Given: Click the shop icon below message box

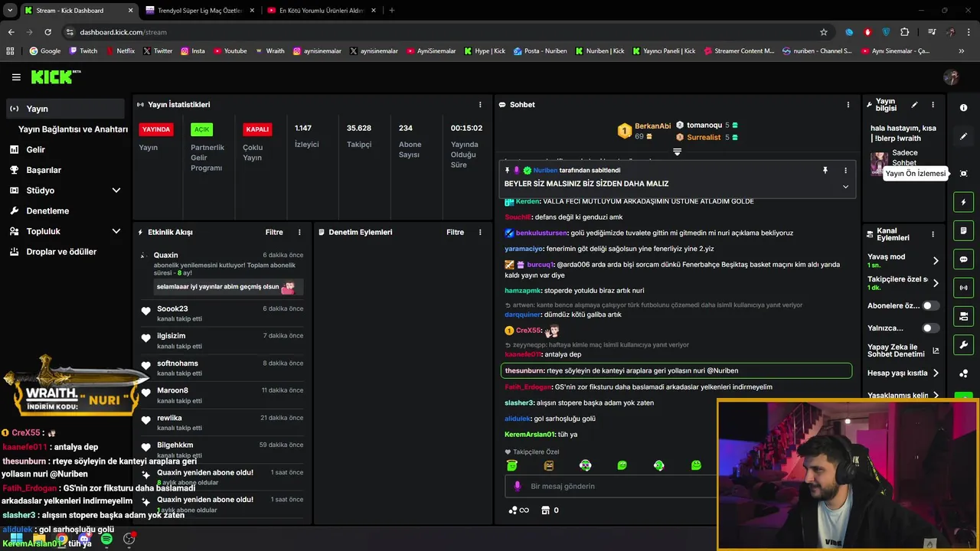Looking at the screenshot, I should click(x=545, y=510).
